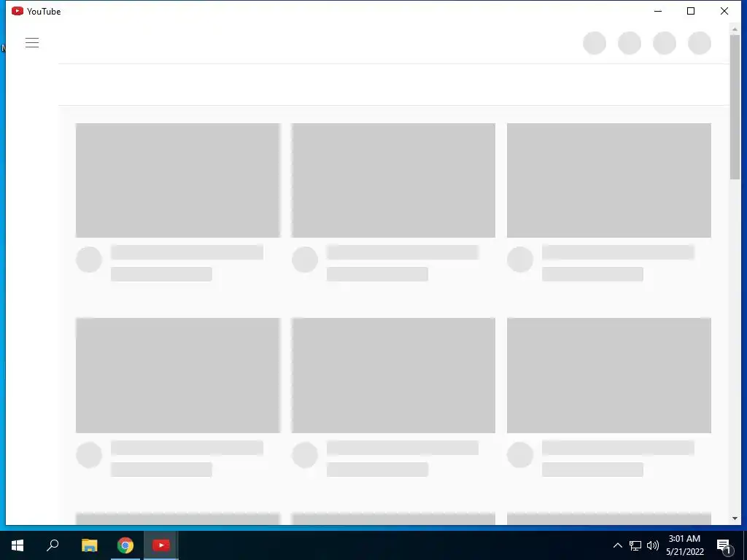Select YouTube app icon in taskbar

[x=161, y=545]
